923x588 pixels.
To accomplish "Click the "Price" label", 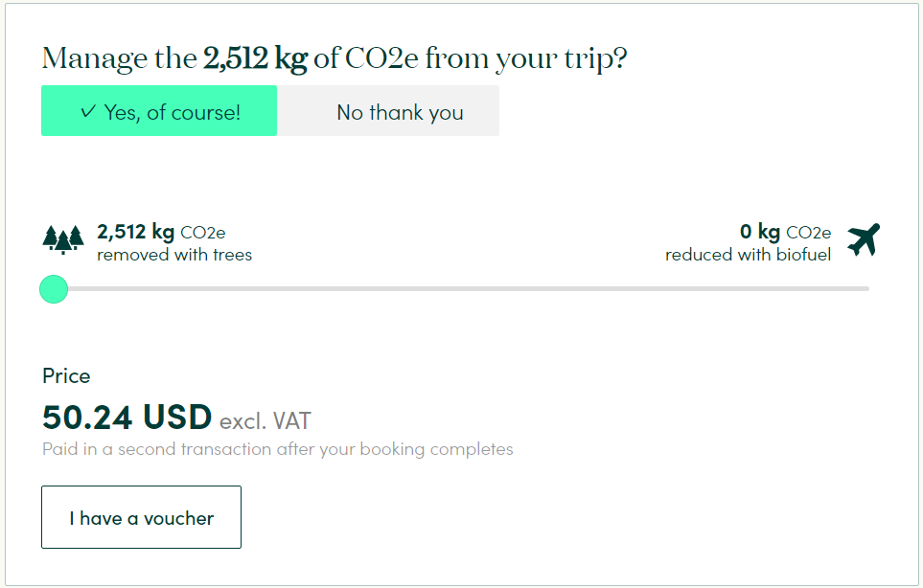I will tap(66, 376).
